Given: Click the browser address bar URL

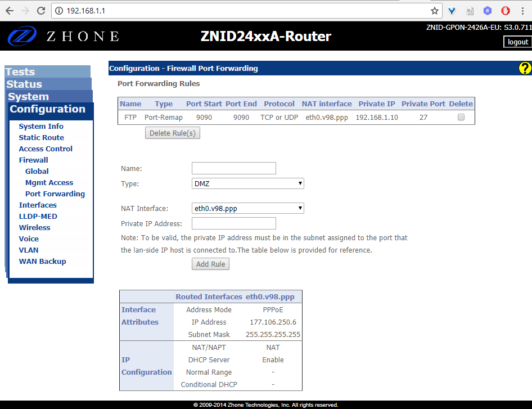Looking at the screenshot, I should click(86, 11).
